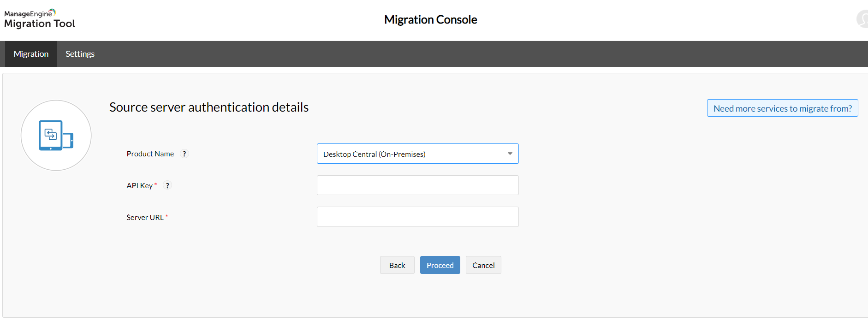
Task: Click into the Server URL text box
Action: (x=417, y=217)
